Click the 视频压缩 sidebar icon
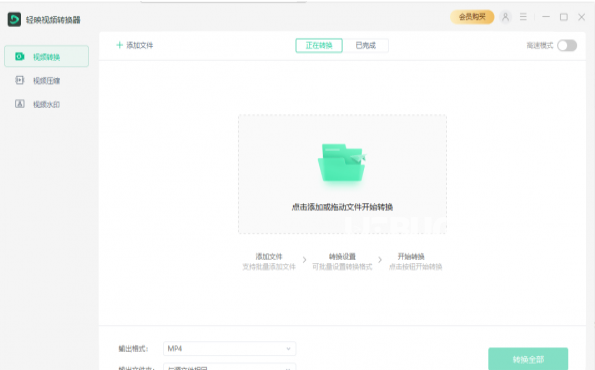Viewport: 595px width, 370px height. click(x=19, y=80)
